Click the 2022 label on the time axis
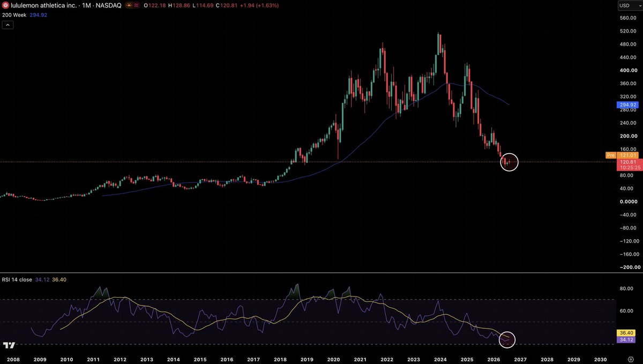This screenshot has height=364, width=643. (387, 360)
